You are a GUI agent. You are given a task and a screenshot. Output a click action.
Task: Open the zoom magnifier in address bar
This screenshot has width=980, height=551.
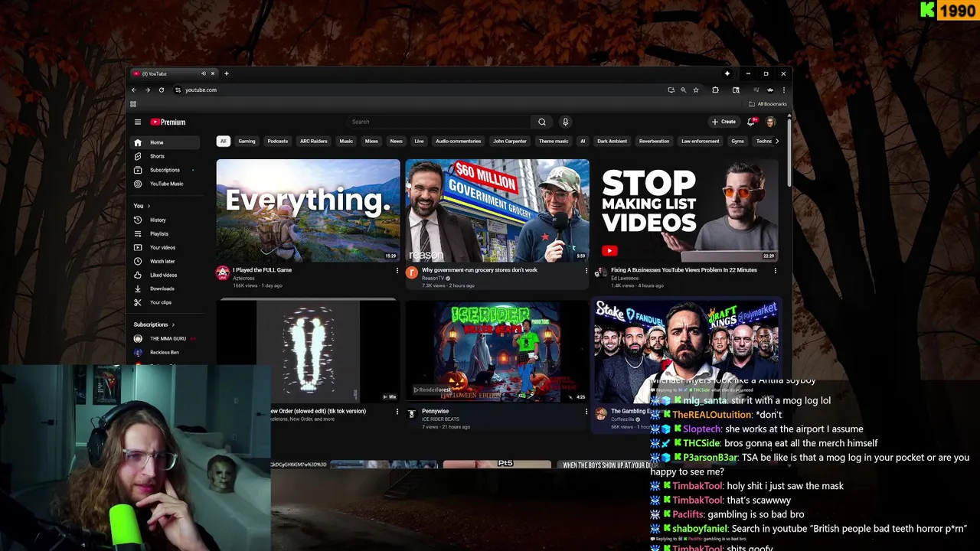(x=683, y=90)
